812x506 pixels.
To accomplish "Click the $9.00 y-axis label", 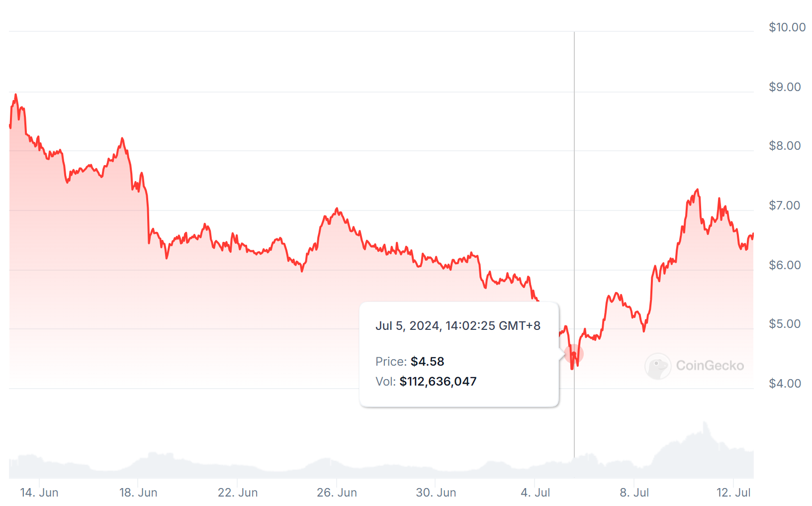I will (785, 87).
